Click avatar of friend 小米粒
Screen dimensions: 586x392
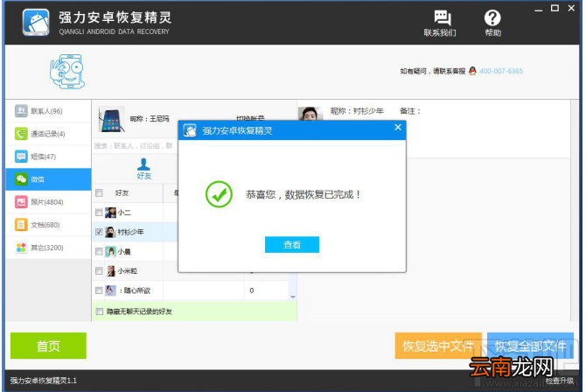pyautogui.click(x=111, y=270)
